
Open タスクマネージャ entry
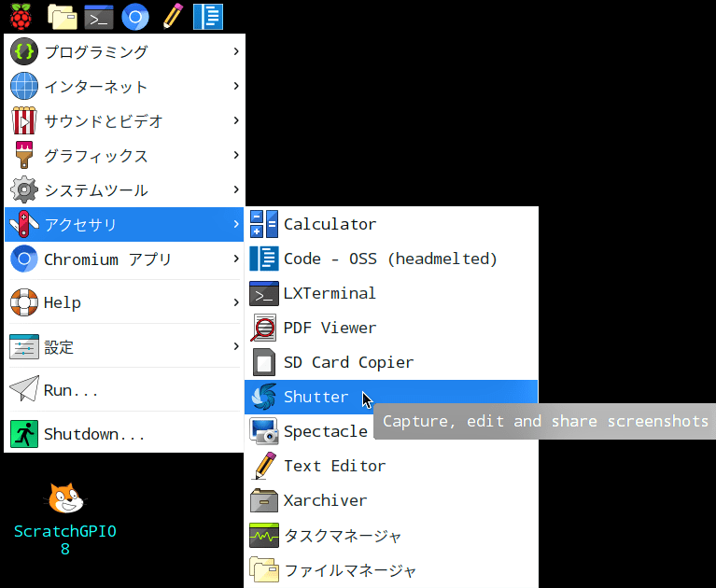pyautogui.click(x=391, y=535)
